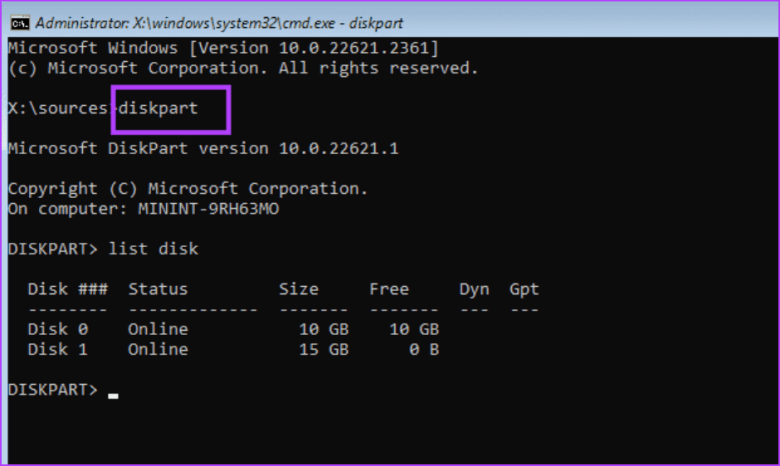780x466 pixels.
Task: Click the window title 'Administrator: X:\windows\system32\cmd.exe - diskpart'
Action: [219, 23]
